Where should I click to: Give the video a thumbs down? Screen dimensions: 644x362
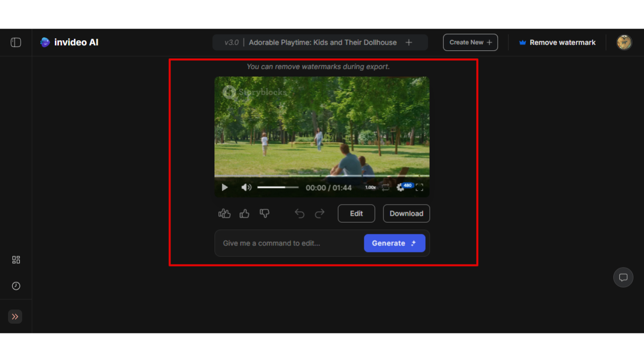tap(265, 213)
